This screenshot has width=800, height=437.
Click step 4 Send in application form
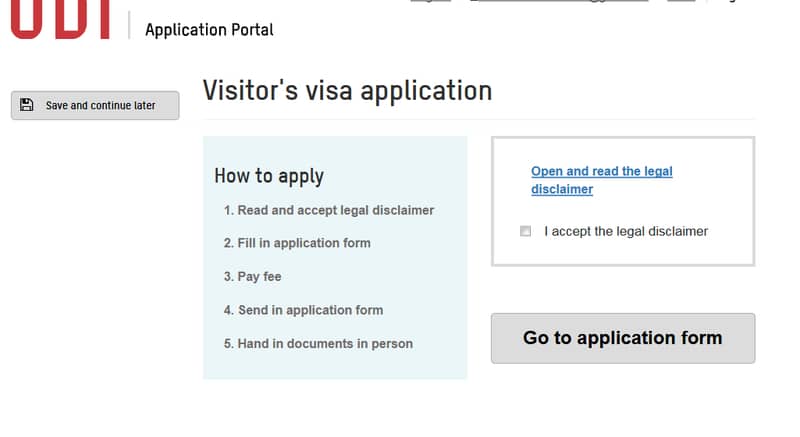[303, 310]
